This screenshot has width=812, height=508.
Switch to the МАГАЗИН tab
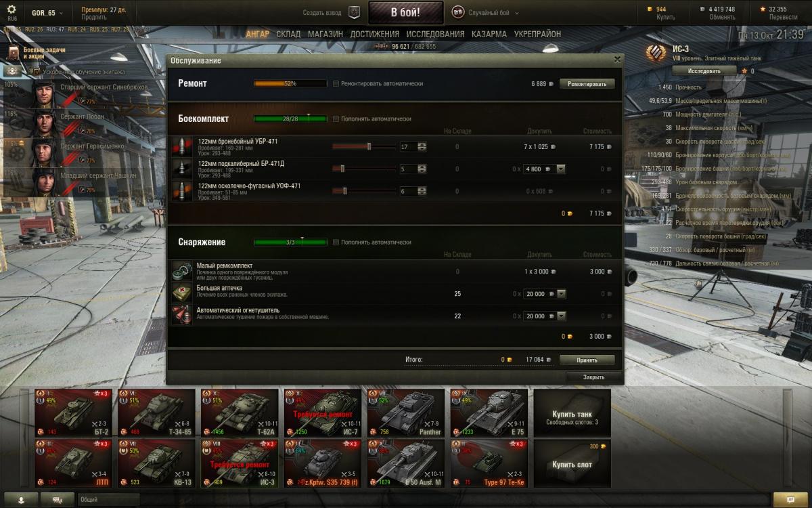[325, 34]
